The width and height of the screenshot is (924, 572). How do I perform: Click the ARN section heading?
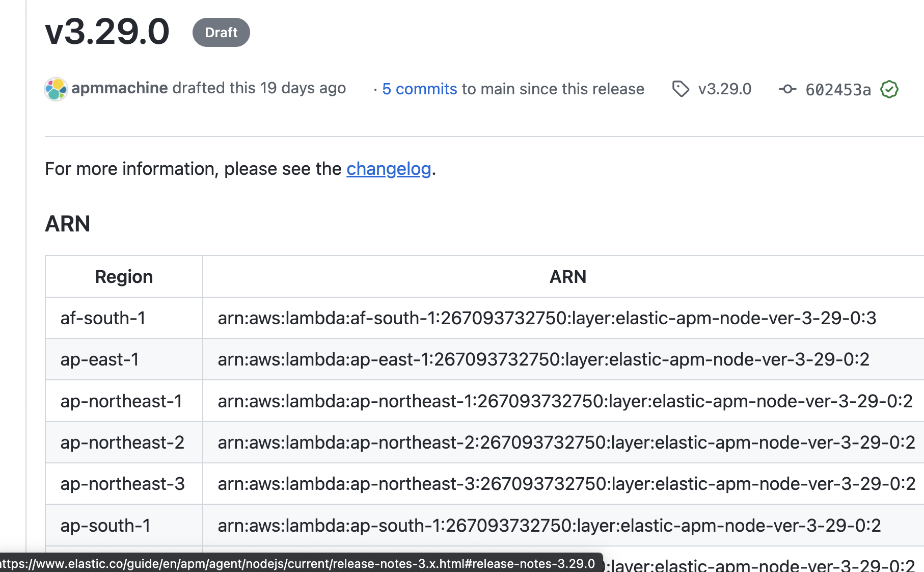(68, 224)
